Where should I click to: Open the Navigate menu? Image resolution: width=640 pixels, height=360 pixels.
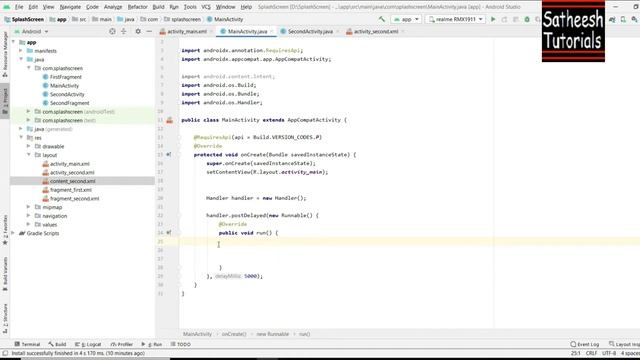pos(70,7)
